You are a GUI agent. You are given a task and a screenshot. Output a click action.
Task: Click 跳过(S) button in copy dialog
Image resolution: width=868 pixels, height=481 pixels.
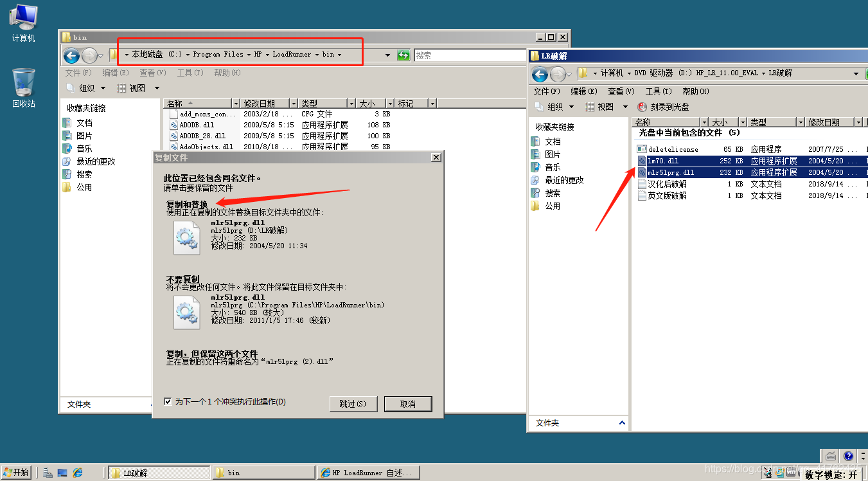coord(352,404)
